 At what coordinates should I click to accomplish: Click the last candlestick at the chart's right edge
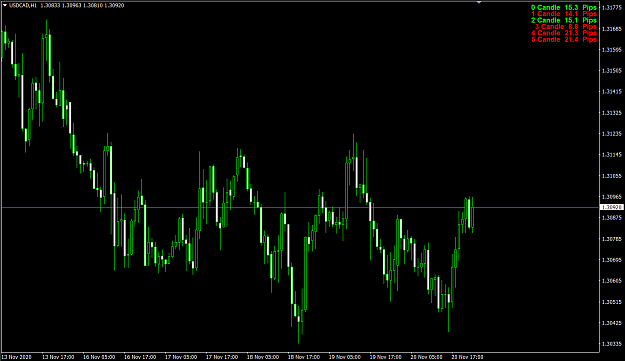[x=473, y=215]
